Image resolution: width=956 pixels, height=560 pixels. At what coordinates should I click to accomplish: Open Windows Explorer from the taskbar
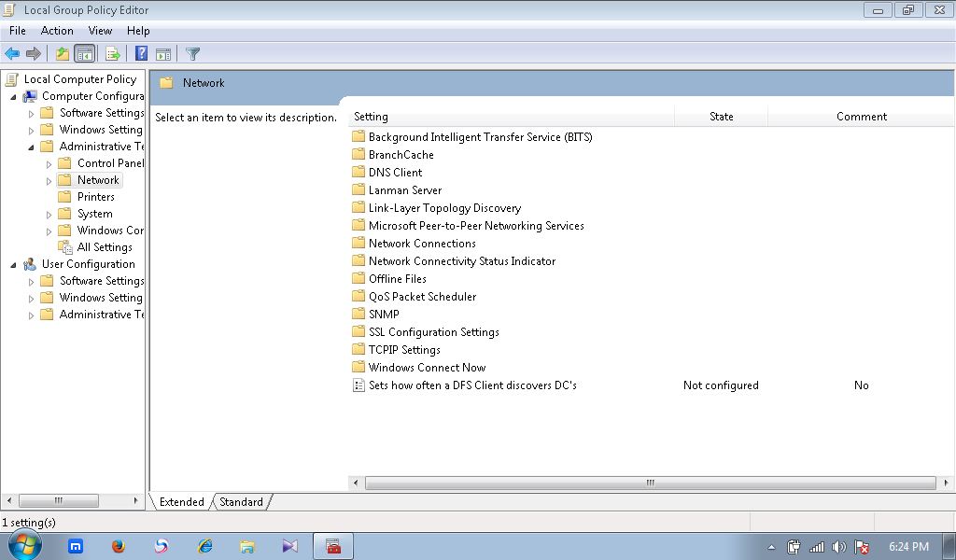[x=246, y=546]
